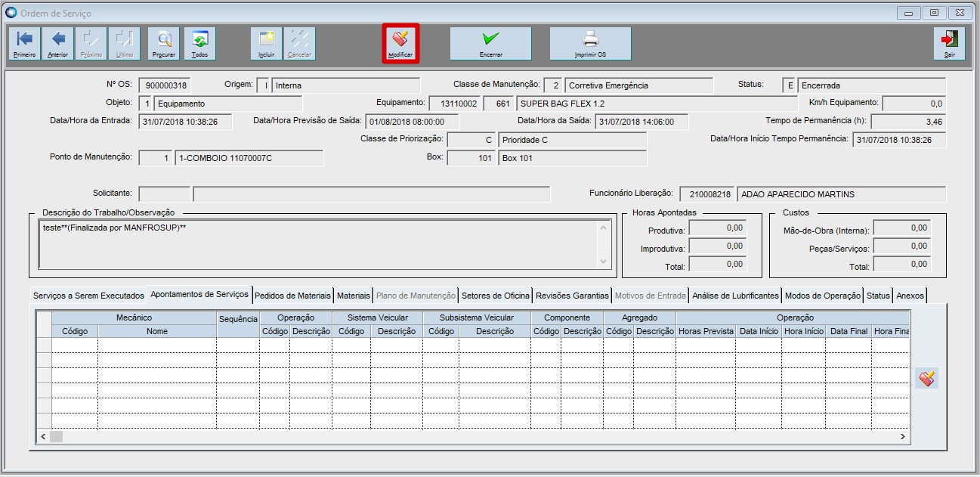Viewport: 980px width, 477px height.
Task: Click the Próximo toolbar button
Action: [91, 44]
